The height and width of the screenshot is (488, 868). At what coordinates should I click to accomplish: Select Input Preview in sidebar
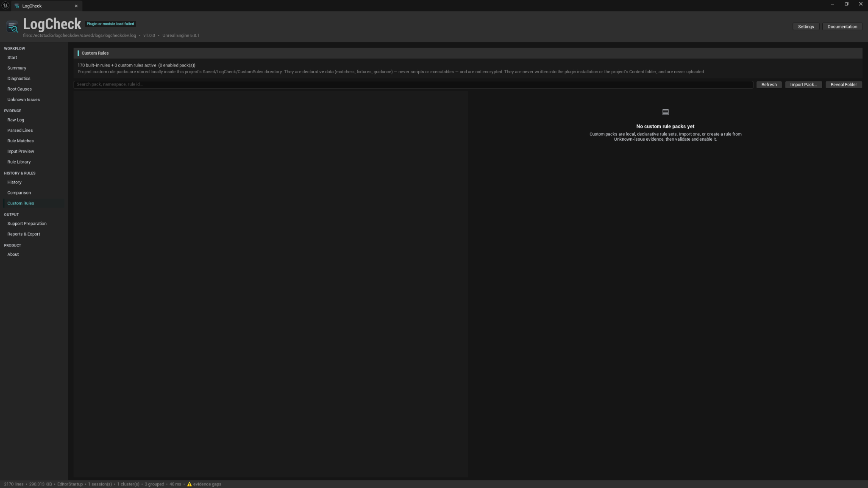click(x=34, y=152)
